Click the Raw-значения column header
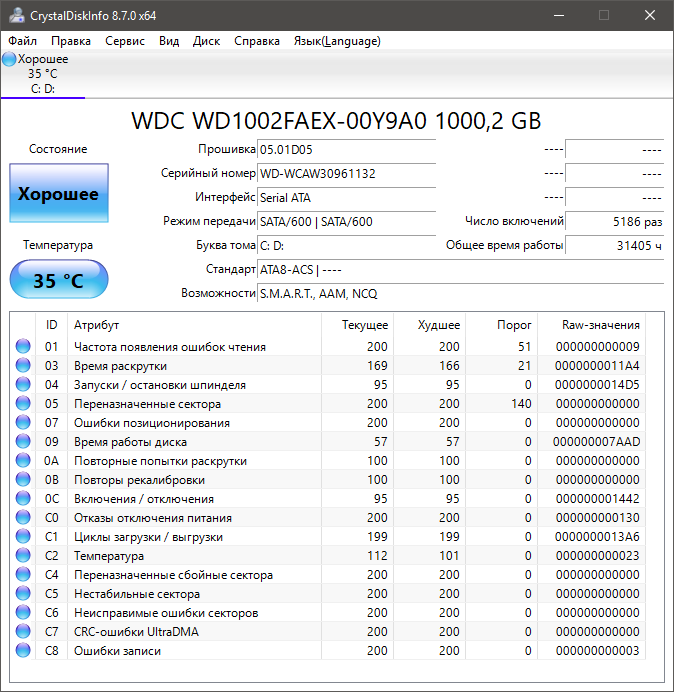 pos(591,325)
